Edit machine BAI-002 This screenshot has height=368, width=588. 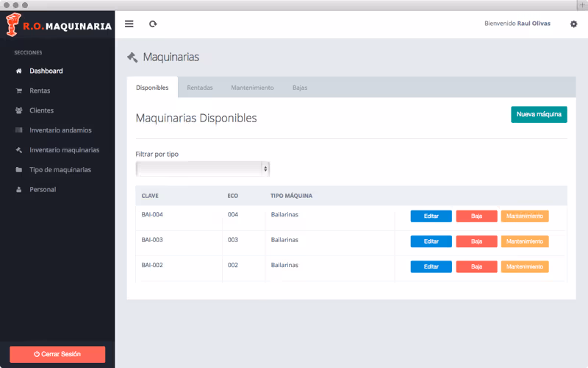[x=431, y=266]
